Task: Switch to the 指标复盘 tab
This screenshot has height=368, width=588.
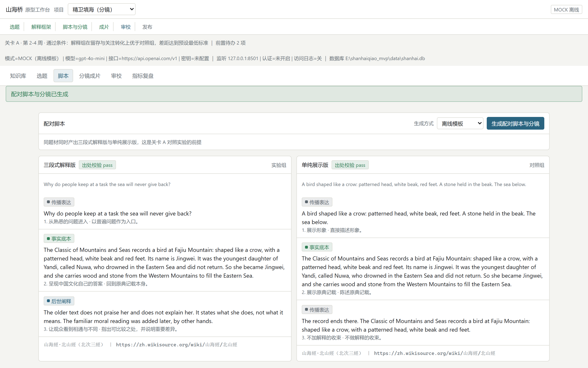Action: click(143, 76)
